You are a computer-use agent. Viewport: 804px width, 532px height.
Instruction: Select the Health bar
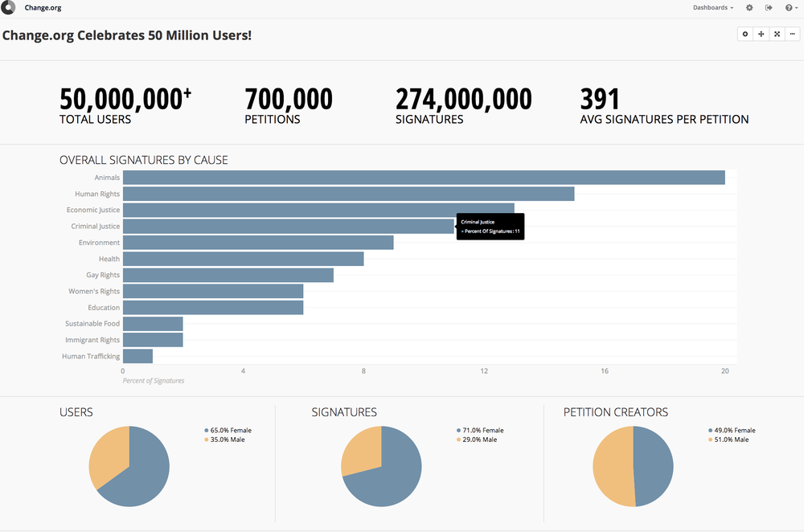click(x=244, y=259)
